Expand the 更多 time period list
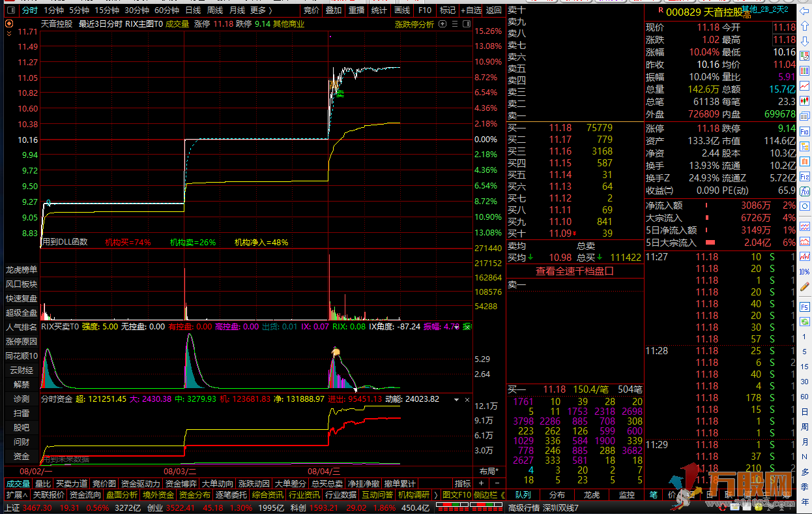 (260, 10)
